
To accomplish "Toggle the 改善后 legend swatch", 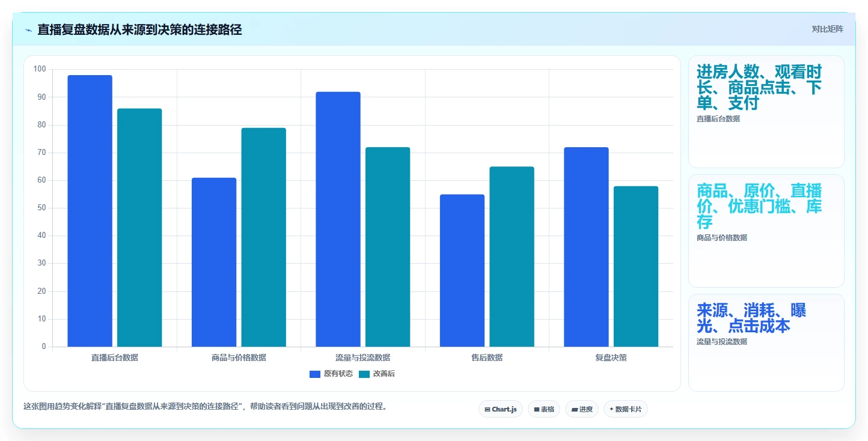I will click(364, 374).
